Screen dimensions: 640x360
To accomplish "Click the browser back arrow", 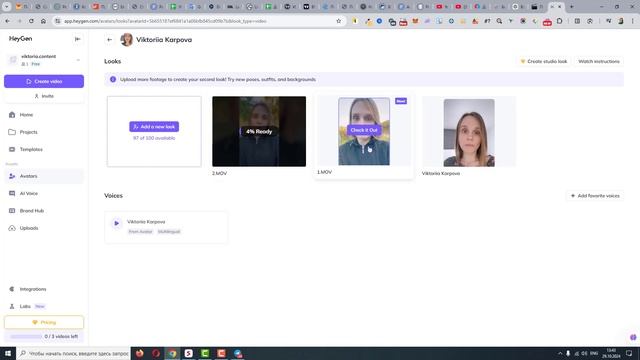I will click(7, 21).
